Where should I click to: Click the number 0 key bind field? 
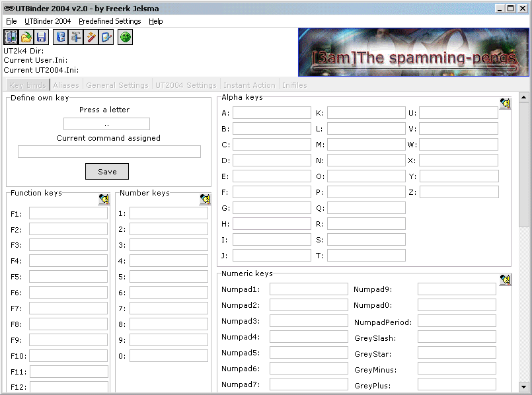click(x=169, y=355)
